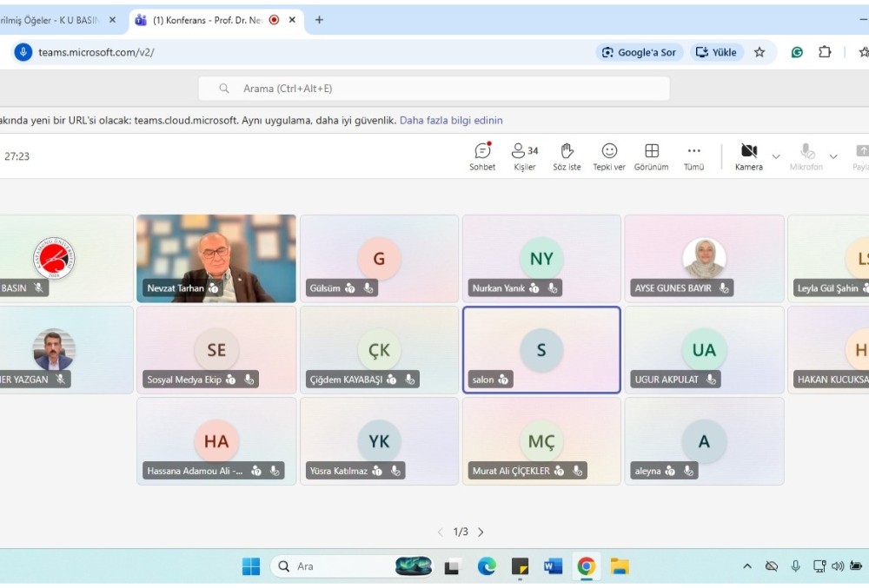This screenshot has height=588, width=869.
Task: Click the Arama search field
Action: click(x=434, y=89)
